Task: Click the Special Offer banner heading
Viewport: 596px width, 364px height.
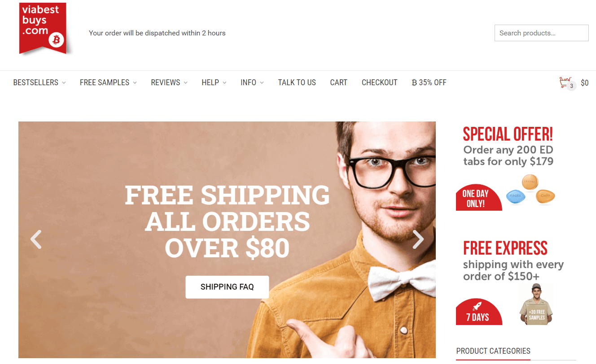Action: pos(508,134)
